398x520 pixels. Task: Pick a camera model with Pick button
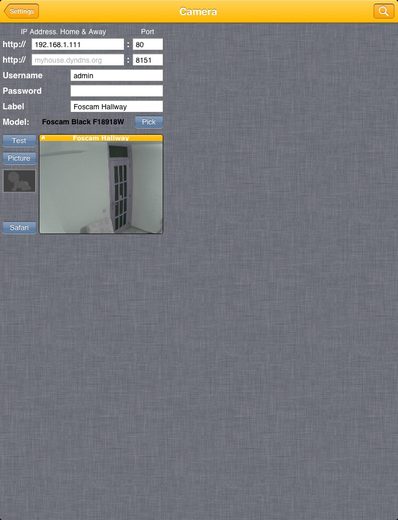point(149,122)
